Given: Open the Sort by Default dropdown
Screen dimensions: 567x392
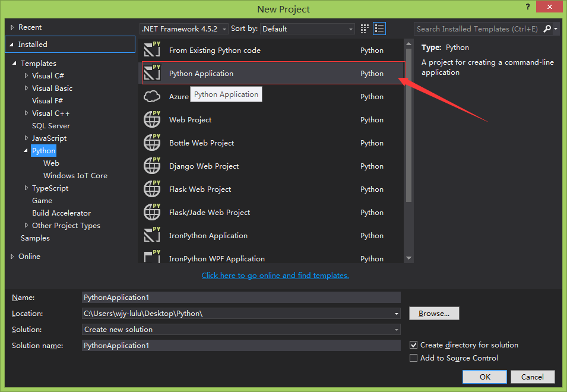Looking at the screenshot, I should tap(308, 29).
